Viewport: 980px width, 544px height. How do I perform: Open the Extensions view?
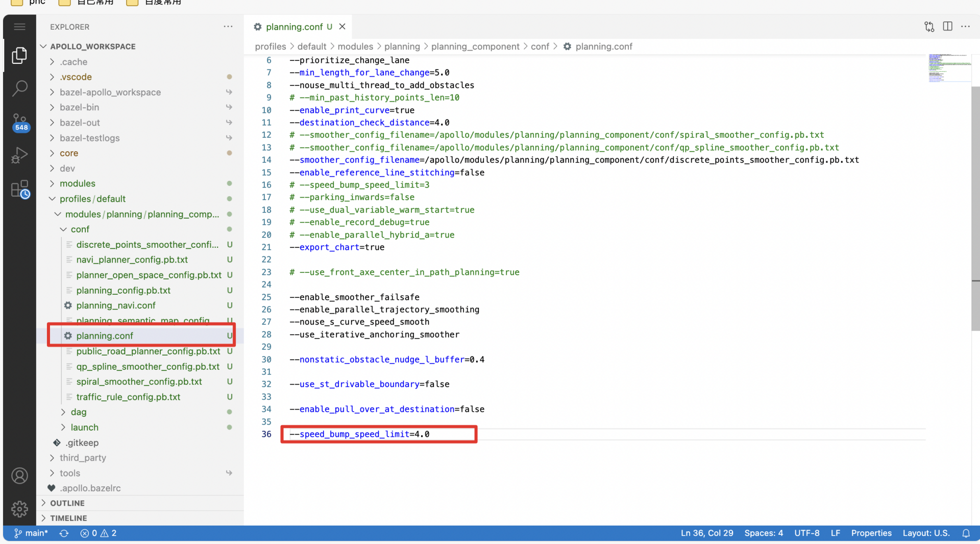coord(19,189)
